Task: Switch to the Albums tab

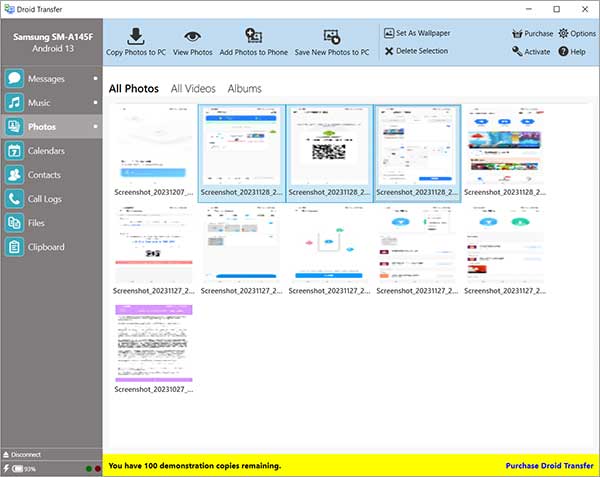Action: [244, 89]
